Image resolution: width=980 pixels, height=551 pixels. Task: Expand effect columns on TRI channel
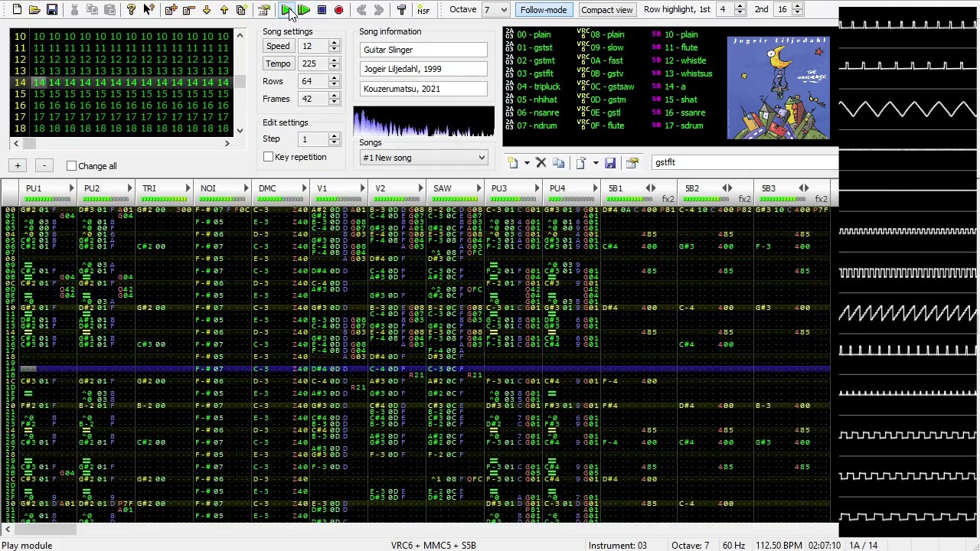[188, 188]
